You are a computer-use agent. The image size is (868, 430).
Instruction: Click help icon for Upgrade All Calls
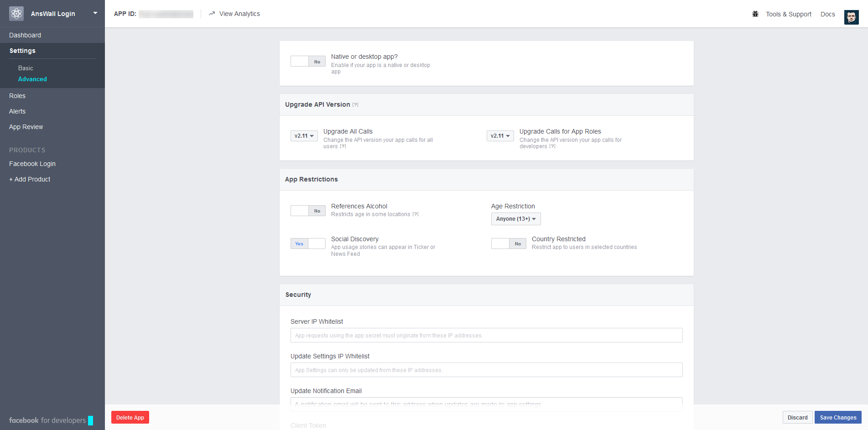(x=343, y=146)
